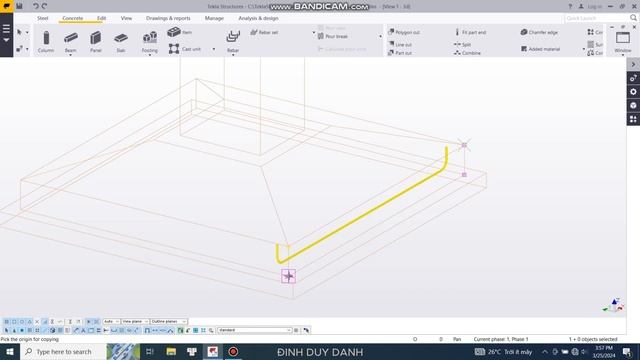Toggle the snap to intersection X switch
This screenshot has width=640, height=360.
pyautogui.click(x=37, y=322)
